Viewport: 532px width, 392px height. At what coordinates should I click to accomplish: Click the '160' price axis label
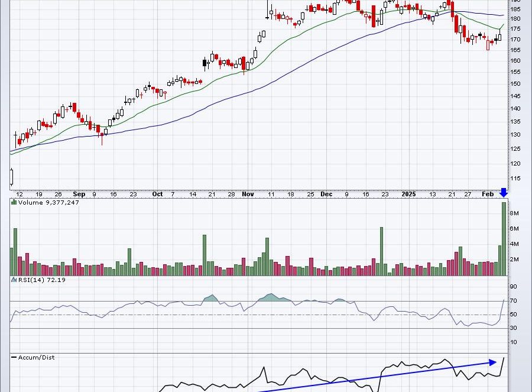pyautogui.click(x=515, y=61)
